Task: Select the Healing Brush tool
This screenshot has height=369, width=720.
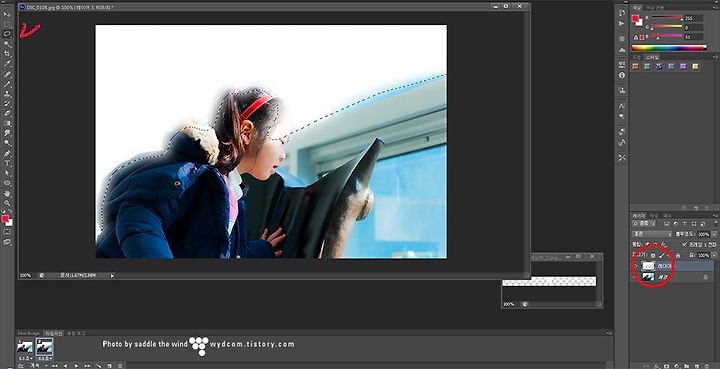Action: tap(7, 74)
